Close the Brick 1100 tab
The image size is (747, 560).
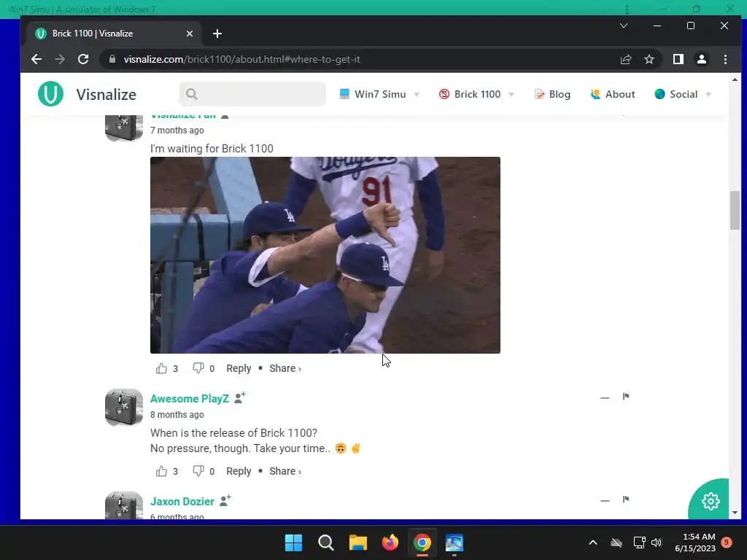click(x=190, y=34)
